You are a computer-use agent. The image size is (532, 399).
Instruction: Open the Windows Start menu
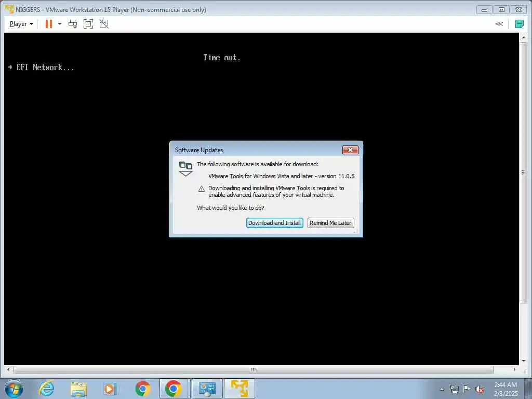pos(14,389)
